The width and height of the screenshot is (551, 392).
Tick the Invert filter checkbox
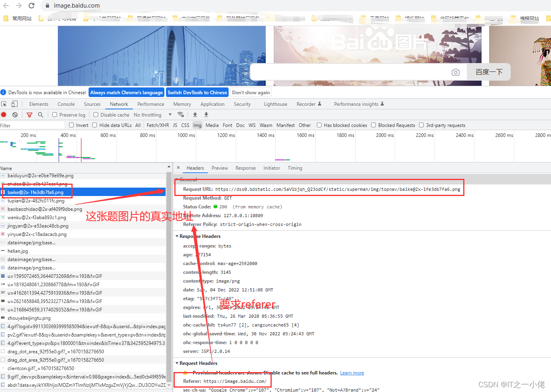pyautogui.click(x=71, y=125)
